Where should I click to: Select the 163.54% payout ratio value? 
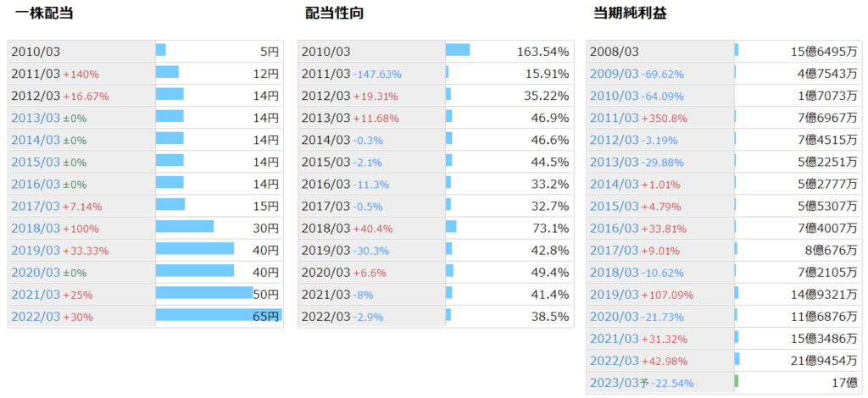coord(543,52)
